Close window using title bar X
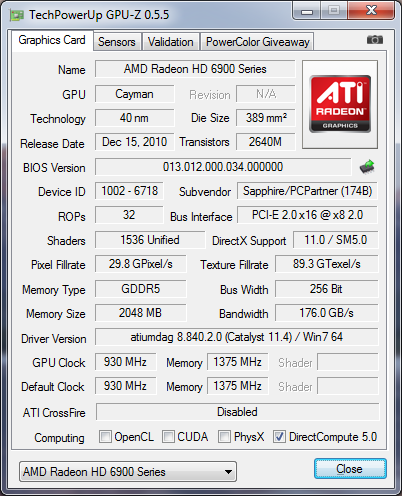Viewport: 402px width, 496px height. click(371, 11)
